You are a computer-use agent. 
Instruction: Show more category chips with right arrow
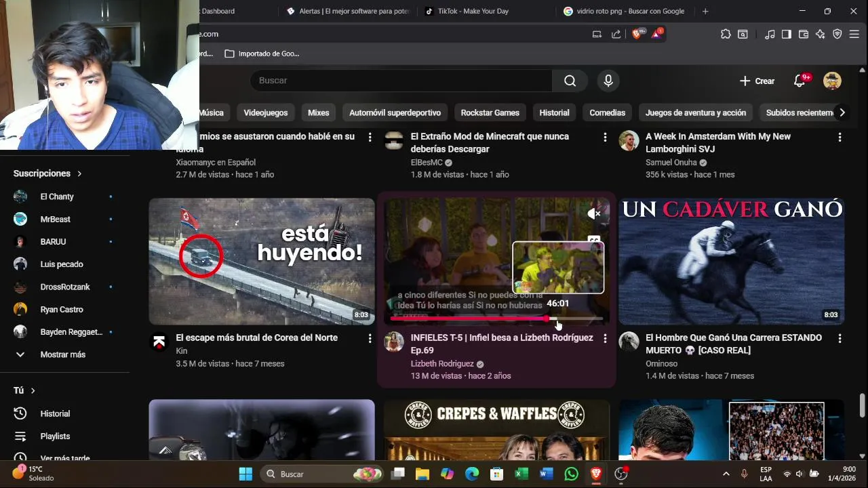(842, 113)
